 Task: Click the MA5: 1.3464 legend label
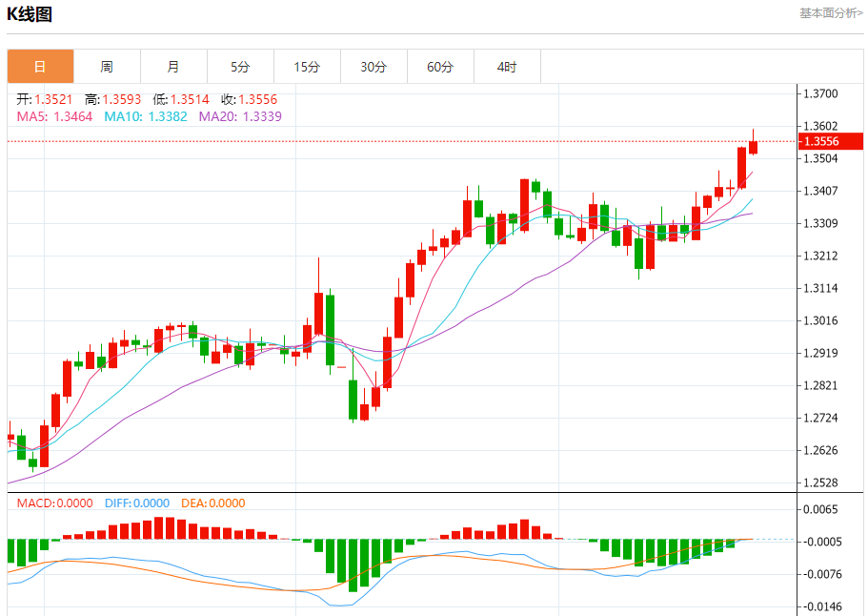tap(54, 116)
